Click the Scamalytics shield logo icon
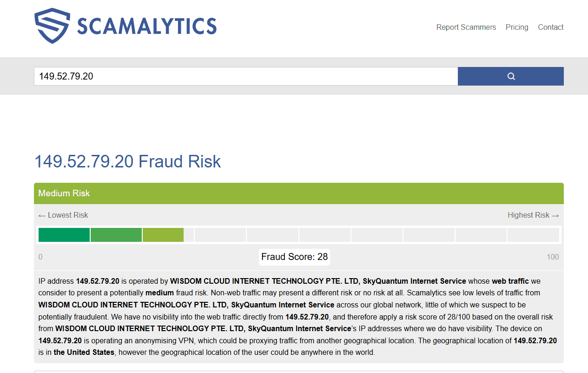 coord(52,26)
